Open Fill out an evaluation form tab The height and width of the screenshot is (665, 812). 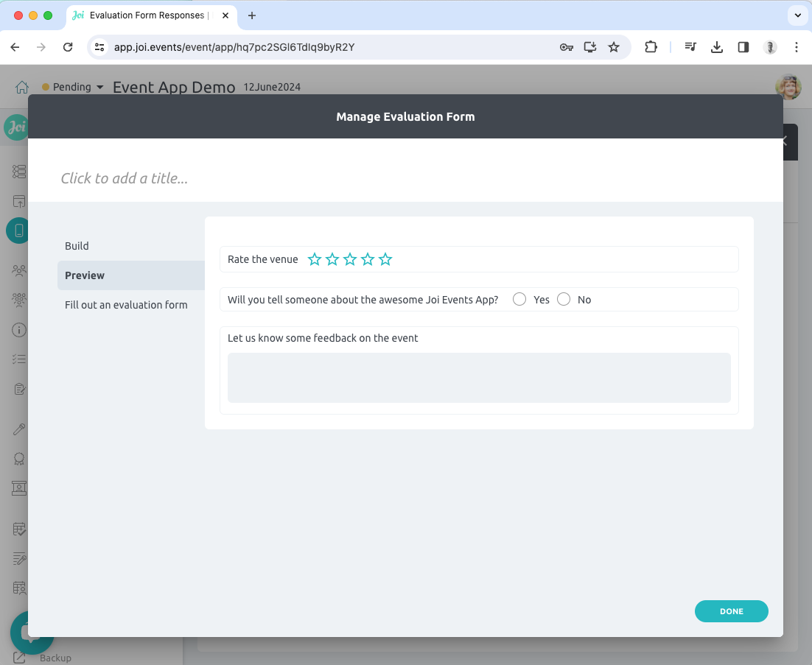[126, 305]
